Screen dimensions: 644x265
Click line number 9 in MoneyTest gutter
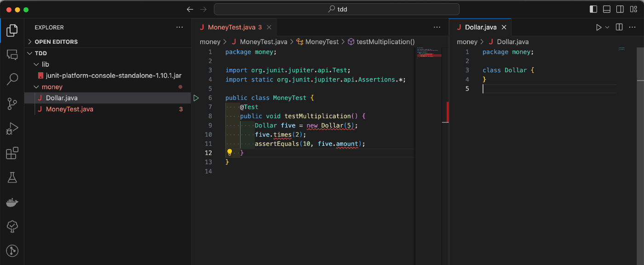coord(209,126)
